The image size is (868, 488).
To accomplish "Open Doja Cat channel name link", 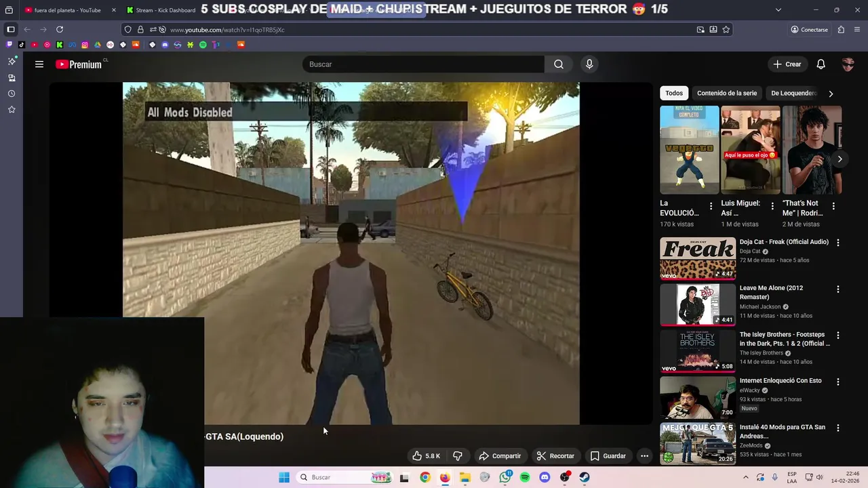I will coord(750,251).
